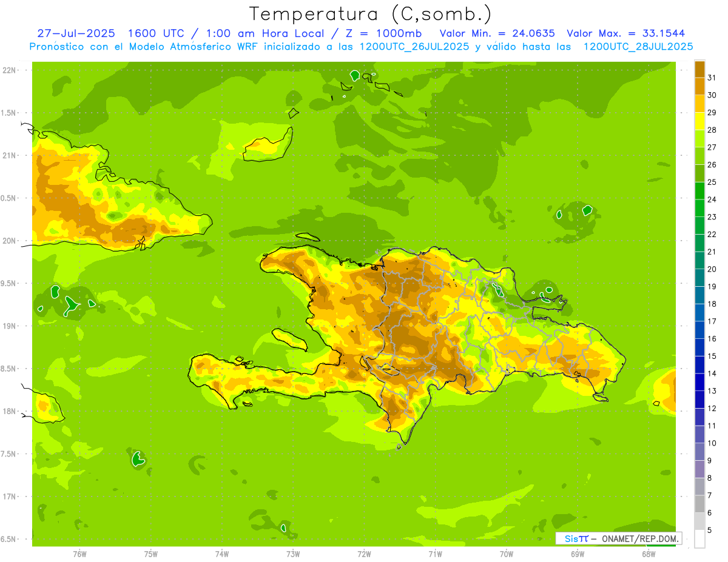Viewport: 728px width, 562px height.
Task: Click the "22N" latitude axis label
Action: point(10,70)
